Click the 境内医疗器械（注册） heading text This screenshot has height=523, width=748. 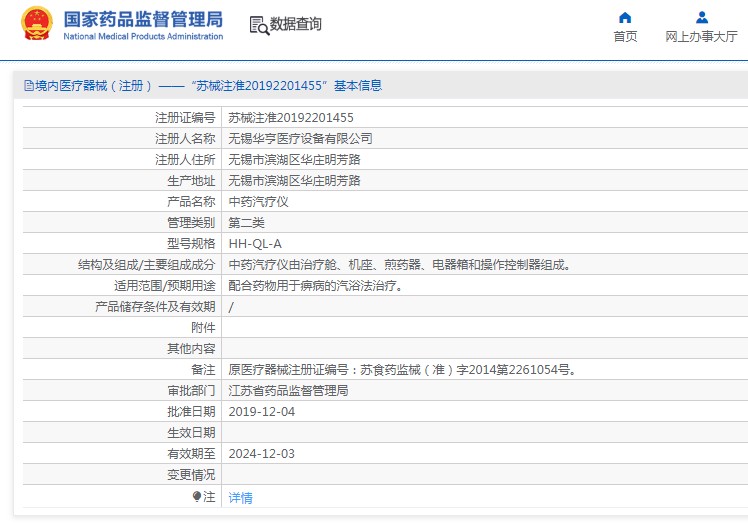pos(94,85)
